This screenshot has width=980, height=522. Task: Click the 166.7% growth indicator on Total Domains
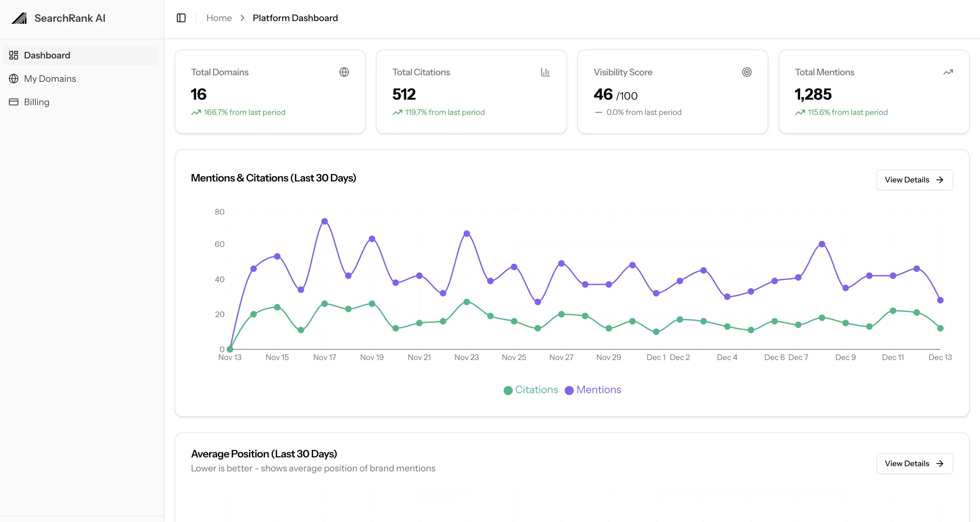pos(239,112)
